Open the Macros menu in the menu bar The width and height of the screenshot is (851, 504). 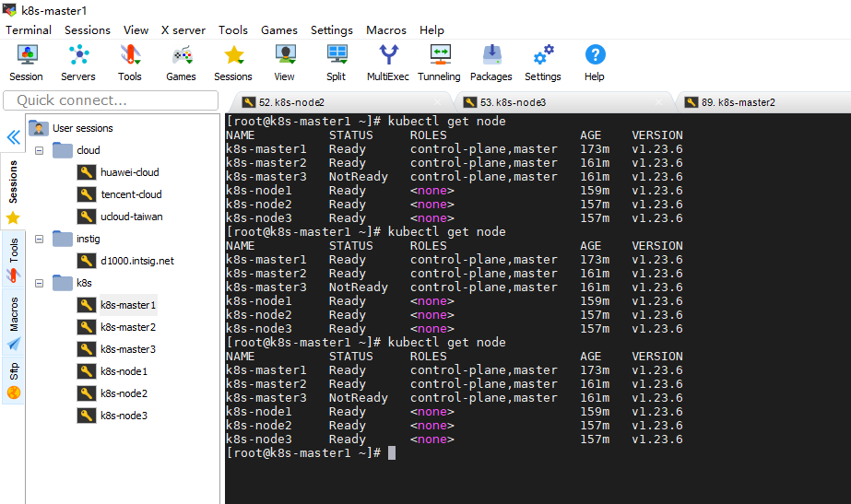[386, 30]
